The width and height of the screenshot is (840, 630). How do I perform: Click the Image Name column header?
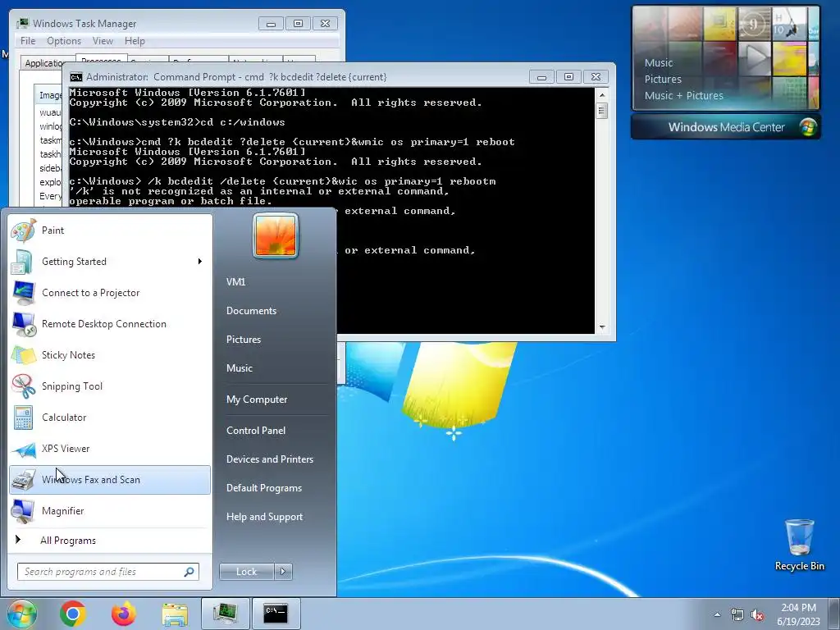click(49, 95)
